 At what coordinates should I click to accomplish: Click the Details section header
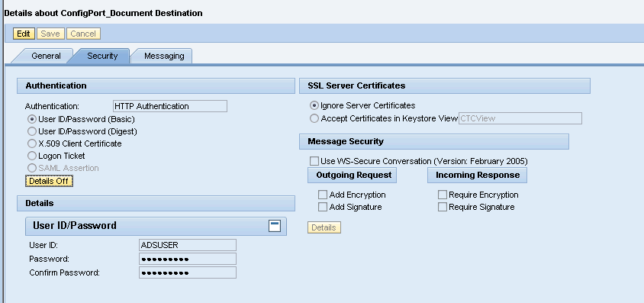pyautogui.click(x=156, y=203)
